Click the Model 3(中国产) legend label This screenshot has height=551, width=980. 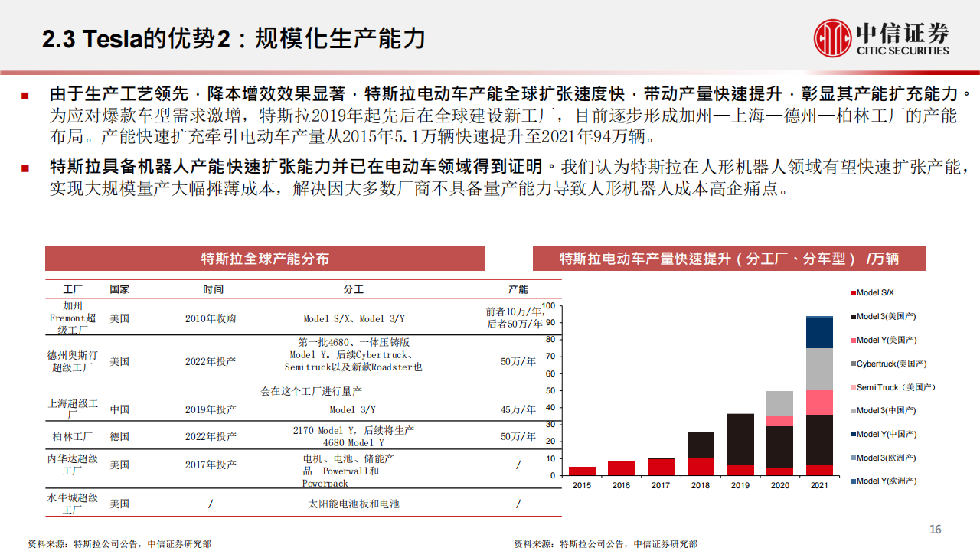pos(887,411)
